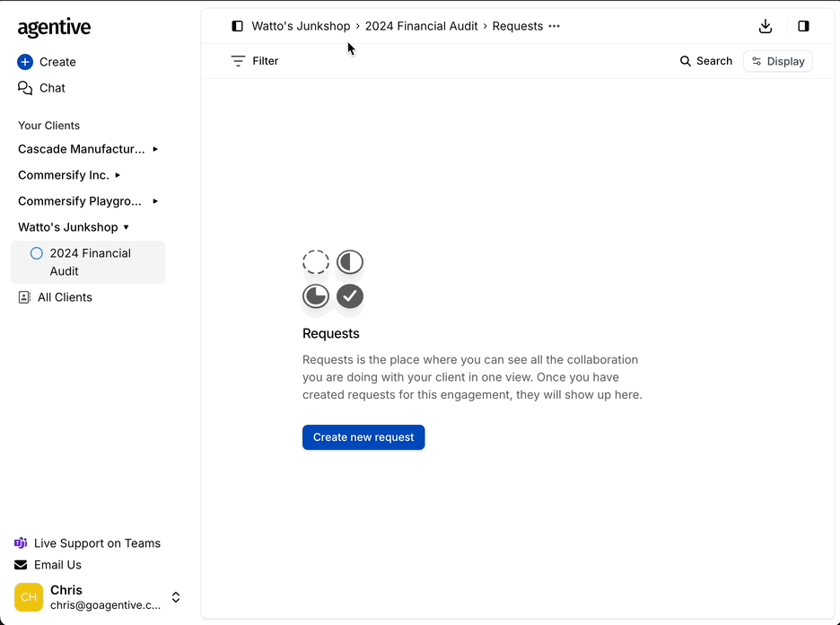Click the download icon in top bar

(766, 26)
